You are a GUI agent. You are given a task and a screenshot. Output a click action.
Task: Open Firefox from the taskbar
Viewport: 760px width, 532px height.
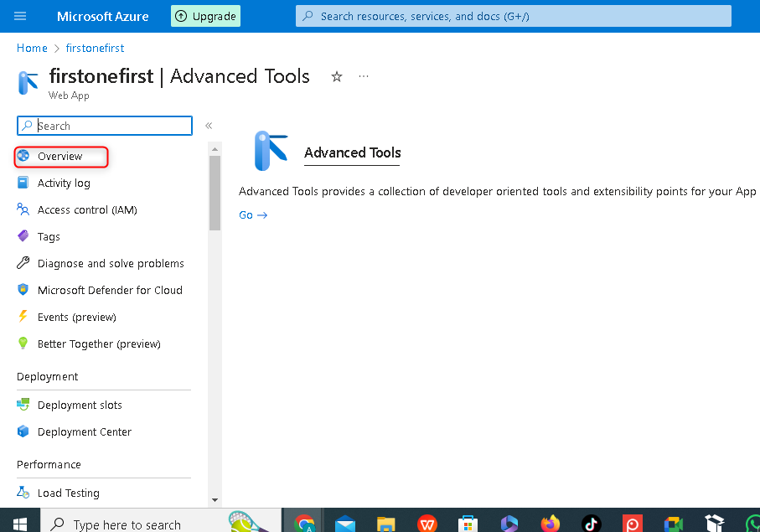click(551, 524)
